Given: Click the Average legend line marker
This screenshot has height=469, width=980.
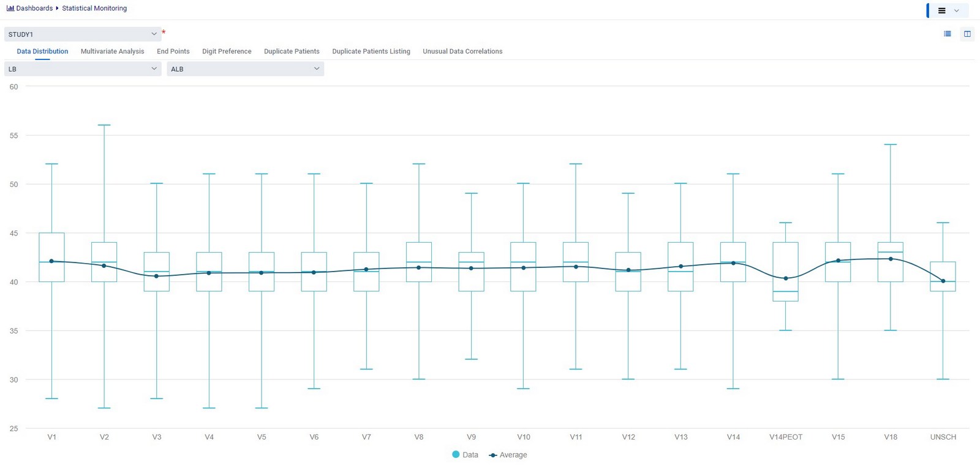Looking at the screenshot, I should click(x=492, y=455).
